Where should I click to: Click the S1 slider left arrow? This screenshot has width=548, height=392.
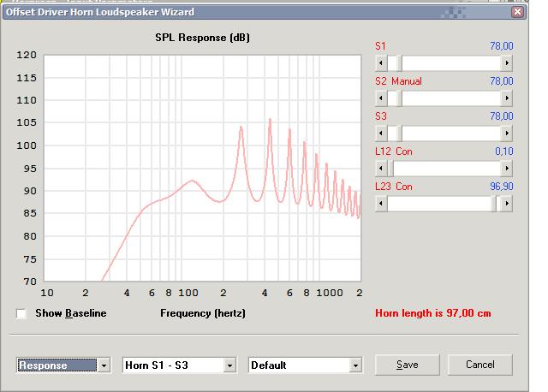point(381,63)
